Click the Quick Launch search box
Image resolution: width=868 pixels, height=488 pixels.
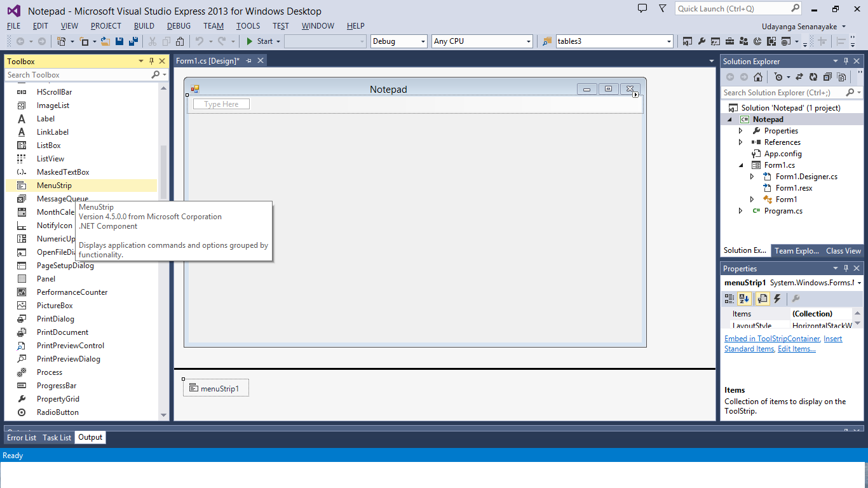point(738,9)
